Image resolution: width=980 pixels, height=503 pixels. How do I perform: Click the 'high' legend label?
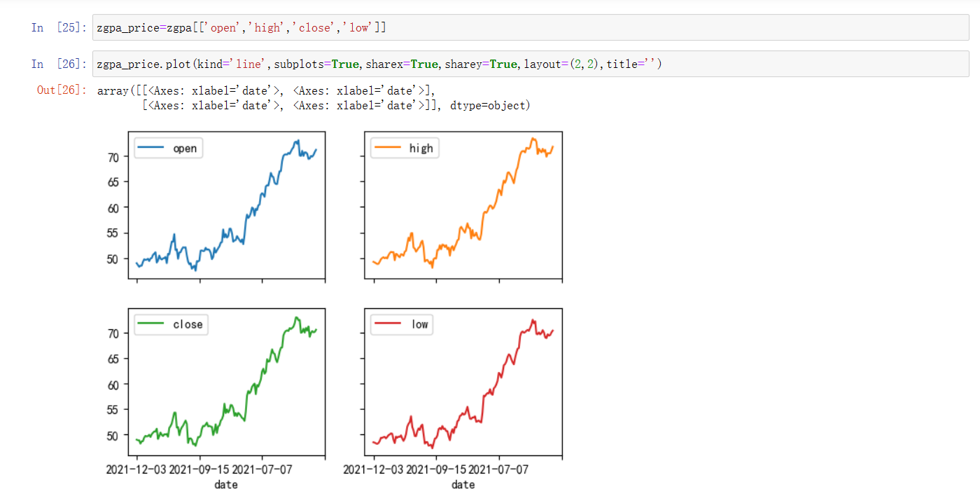[x=421, y=149]
